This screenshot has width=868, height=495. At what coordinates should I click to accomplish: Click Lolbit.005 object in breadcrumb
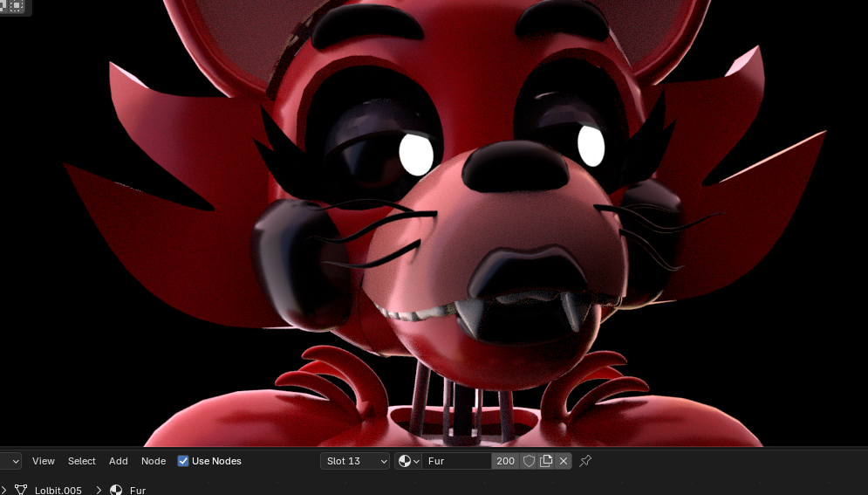click(58, 490)
